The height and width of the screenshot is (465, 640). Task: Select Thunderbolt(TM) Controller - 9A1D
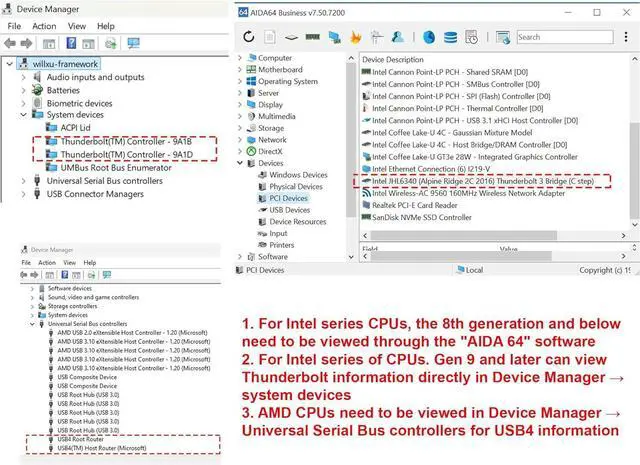pos(126,155)
